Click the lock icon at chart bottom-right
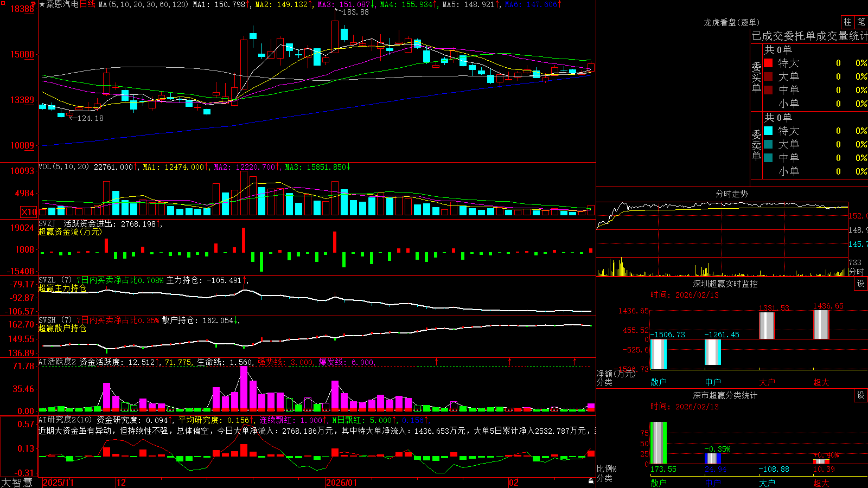The image size is (868, 488). [x=591, y=481]
